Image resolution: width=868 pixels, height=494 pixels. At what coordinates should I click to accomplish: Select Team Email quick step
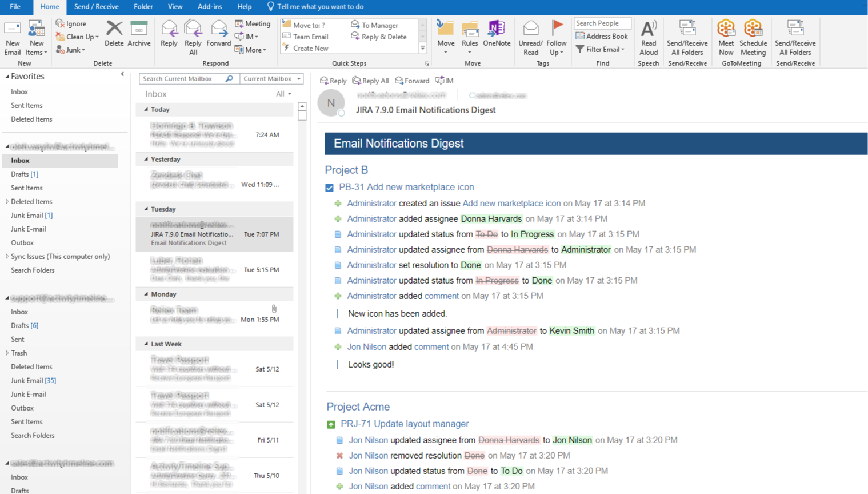305,37
